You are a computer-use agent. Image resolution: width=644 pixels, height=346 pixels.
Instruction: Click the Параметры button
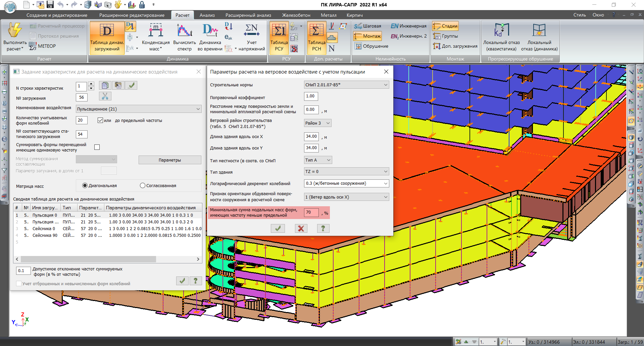(170, 160)
